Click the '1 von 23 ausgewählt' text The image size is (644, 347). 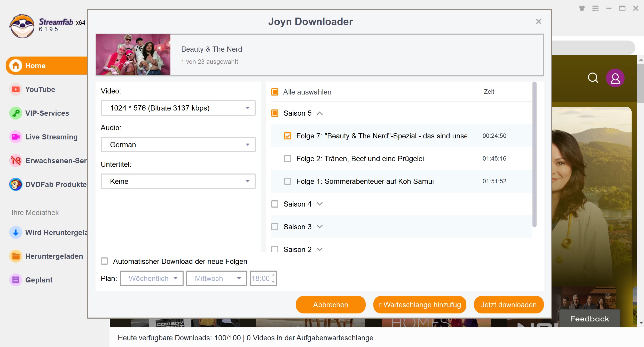click(x=209, y=62)
